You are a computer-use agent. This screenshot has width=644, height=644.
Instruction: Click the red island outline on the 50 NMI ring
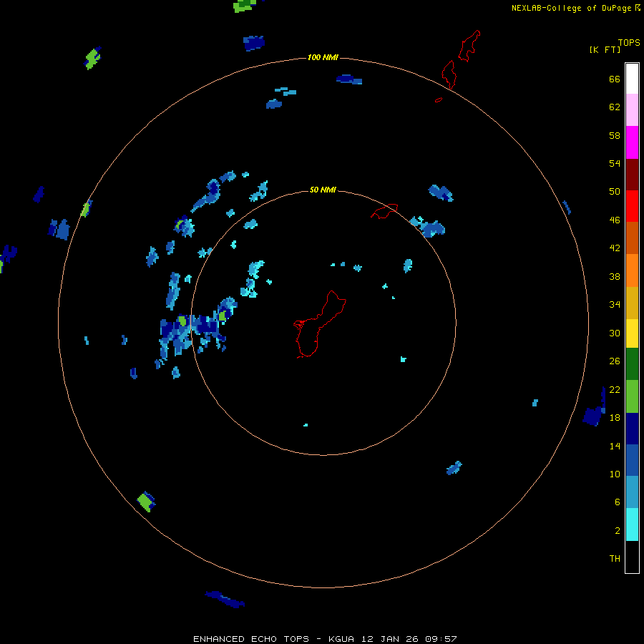(384, 211)
